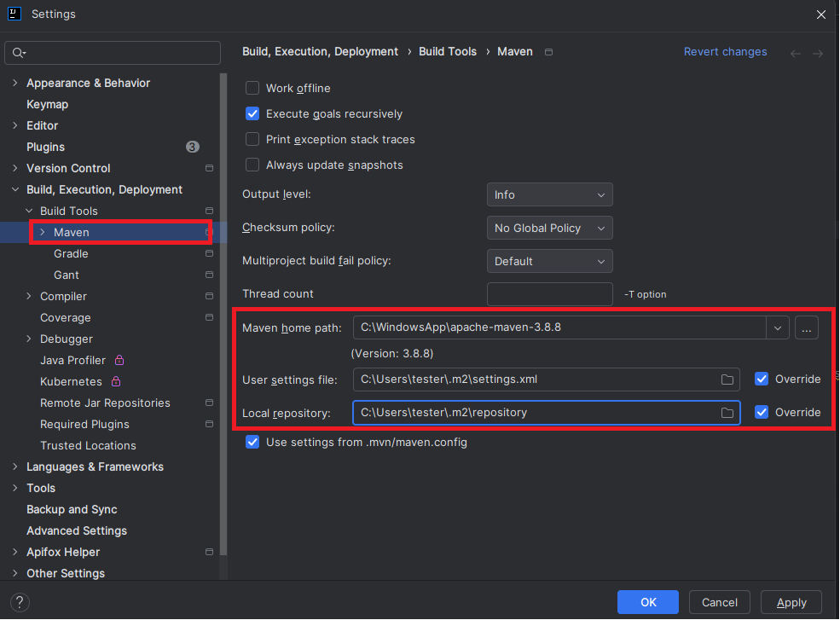840x620 pixels.
Task: Open the Maven home path dropdown arrow
Action: tap(778, 327)
